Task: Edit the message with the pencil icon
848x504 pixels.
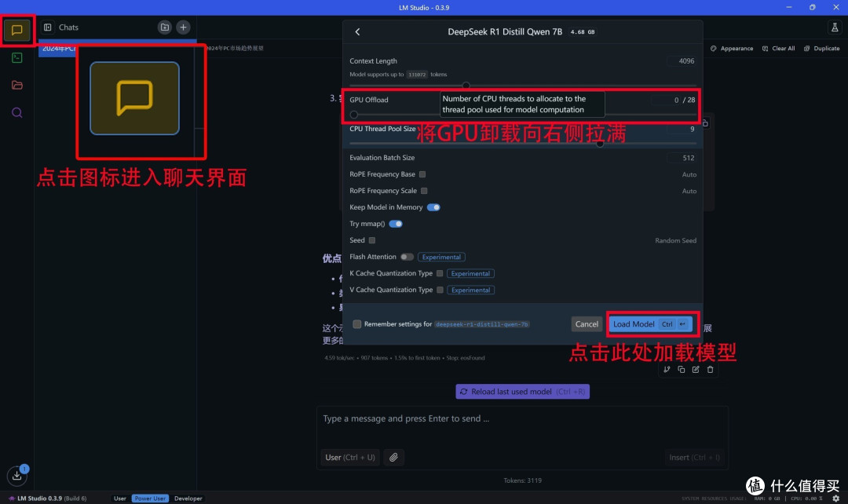Action: coord(696,369)
